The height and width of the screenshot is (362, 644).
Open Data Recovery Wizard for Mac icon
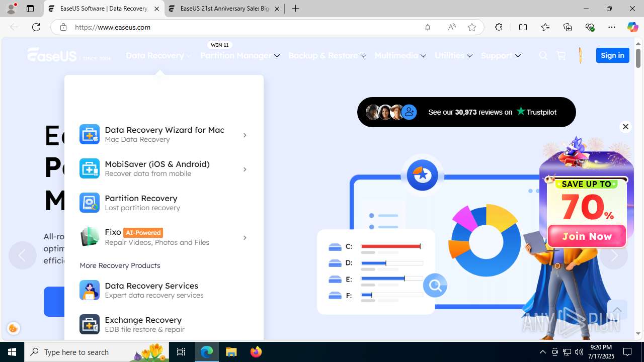pos(90,134)
